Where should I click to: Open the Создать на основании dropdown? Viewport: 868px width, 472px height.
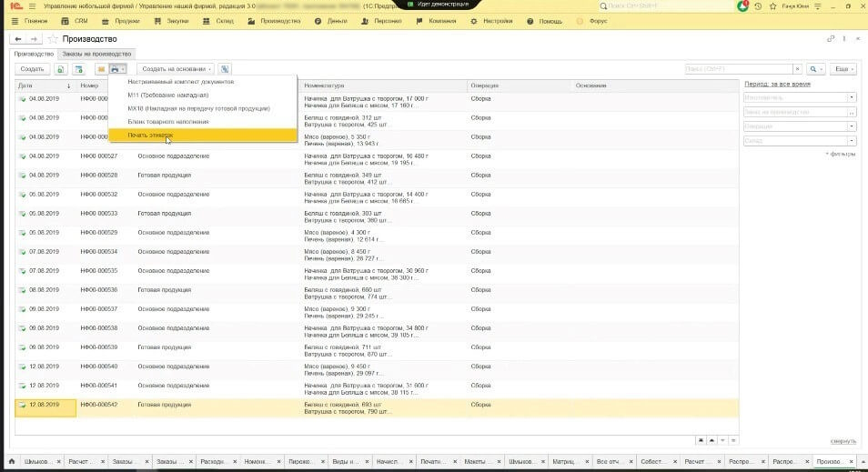[x=176, y=69]
